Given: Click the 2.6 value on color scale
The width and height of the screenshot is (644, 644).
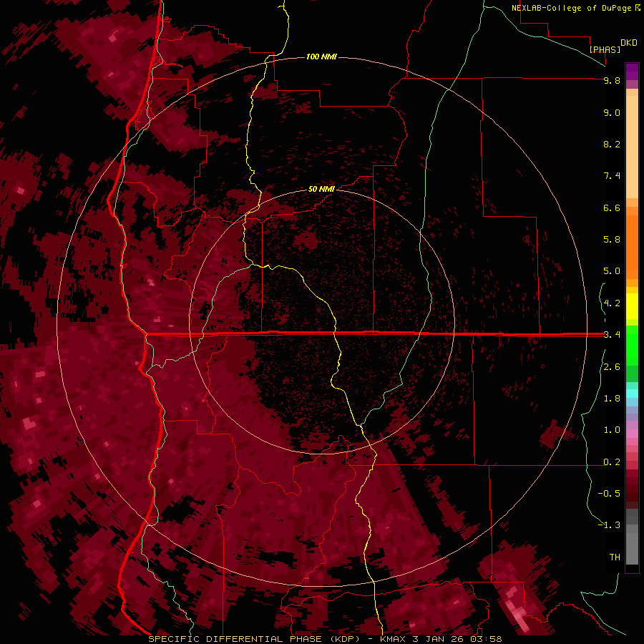Looking at the screenshot, I should coord(612,367).
